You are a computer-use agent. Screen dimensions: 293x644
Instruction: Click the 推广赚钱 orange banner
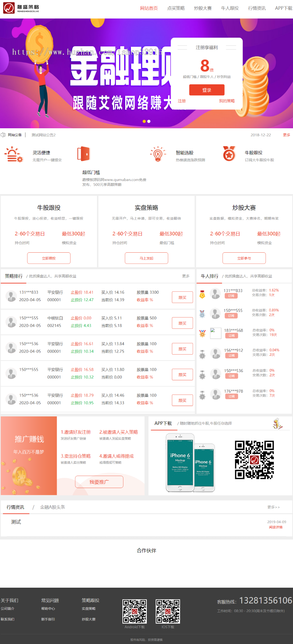click(29, 456)
